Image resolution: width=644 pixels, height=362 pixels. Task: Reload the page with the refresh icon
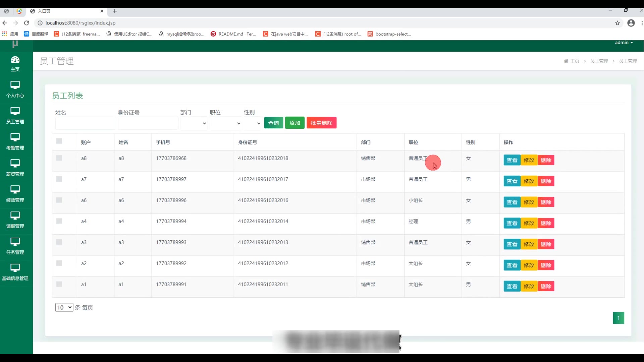point(26,23)
